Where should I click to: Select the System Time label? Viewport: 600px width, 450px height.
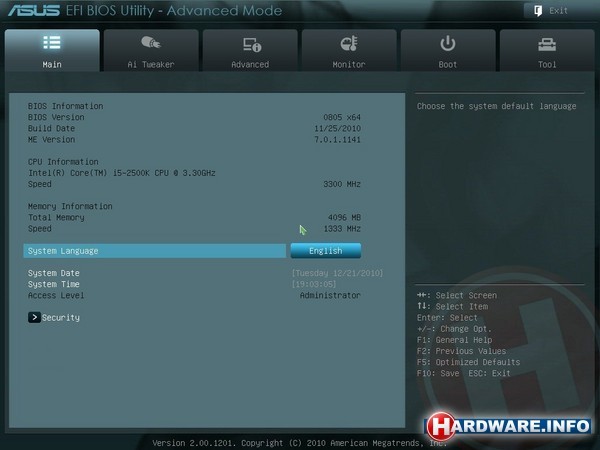(54, 284)
